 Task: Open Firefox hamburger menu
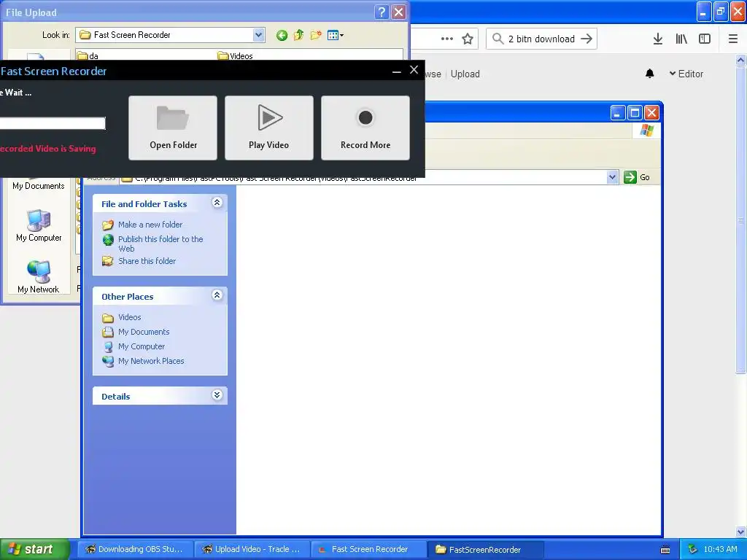(x=733, y=39)
